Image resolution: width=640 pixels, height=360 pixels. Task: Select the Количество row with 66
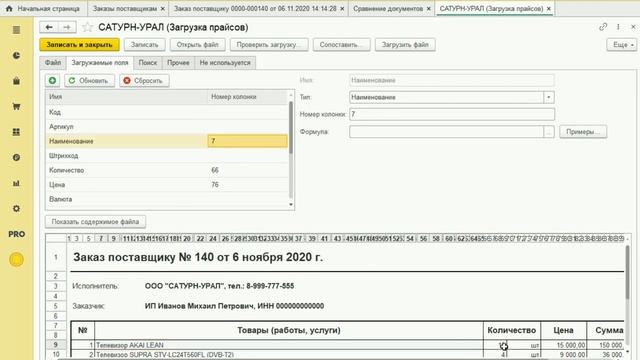pyautogui.click(x=167, y=170)
